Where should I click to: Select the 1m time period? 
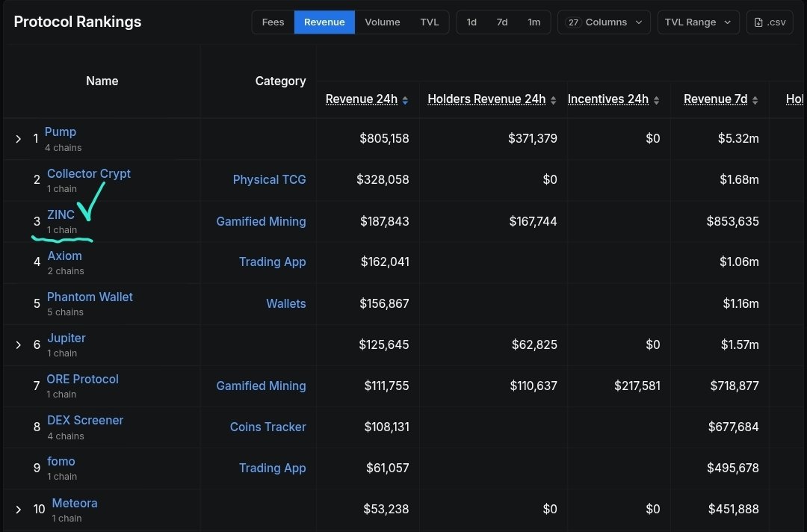pyautogui.click(x=534, y=22)
